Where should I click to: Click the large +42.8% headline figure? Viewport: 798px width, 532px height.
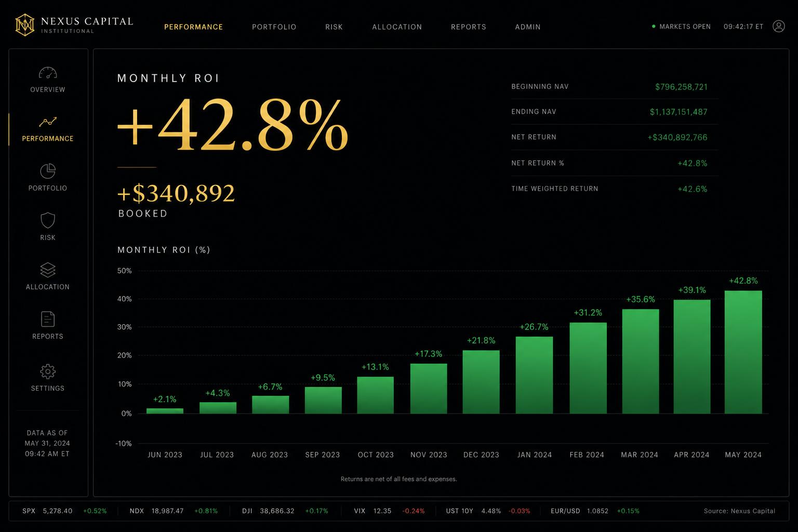(232, 125)
